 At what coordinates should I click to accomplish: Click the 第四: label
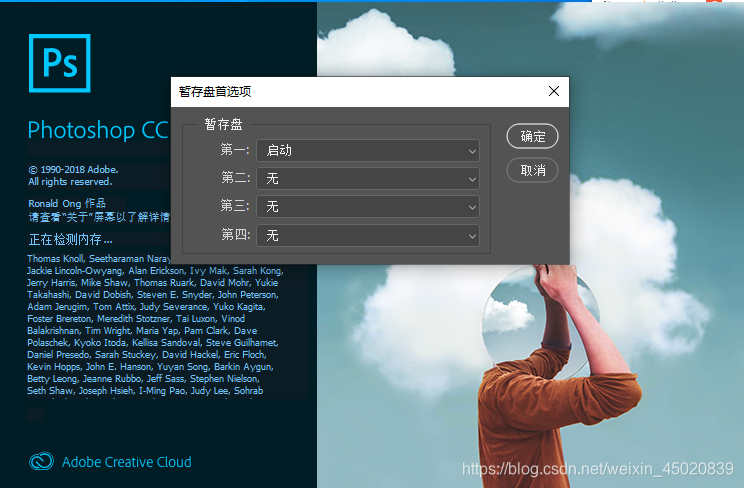coord(235,235)
